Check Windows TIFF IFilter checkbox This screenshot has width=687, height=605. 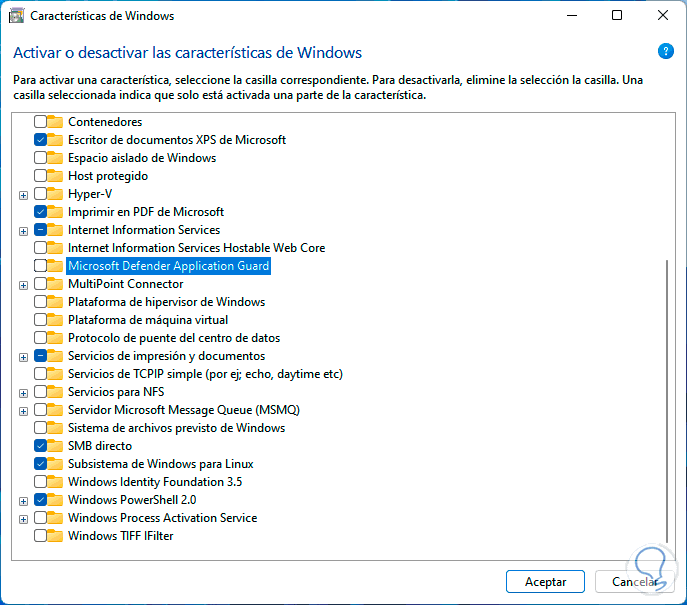40,535
